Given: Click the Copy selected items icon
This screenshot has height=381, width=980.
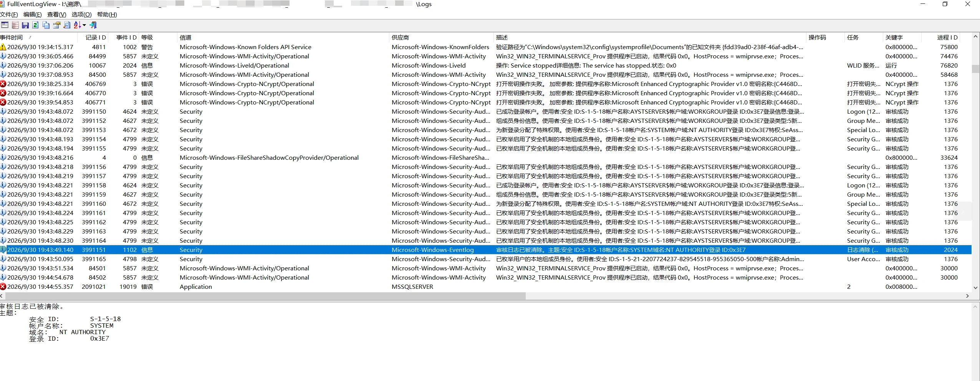Looking at the screenshot, I should point(46,25).
